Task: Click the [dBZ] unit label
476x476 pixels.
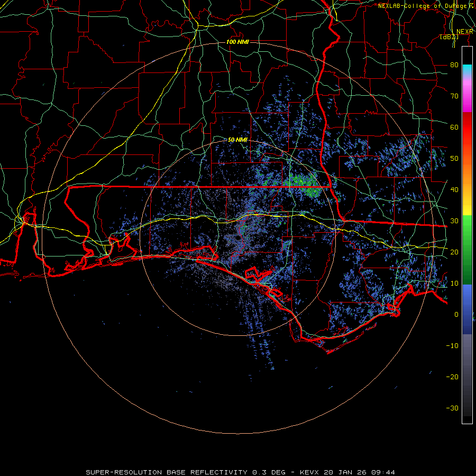Action: pos(449,37)
